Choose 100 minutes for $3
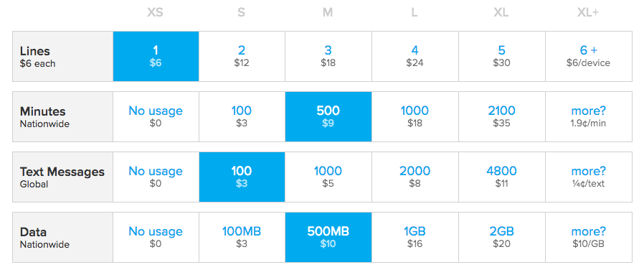The width and height of the screenshot is (644, 270). tap(242, 117)
